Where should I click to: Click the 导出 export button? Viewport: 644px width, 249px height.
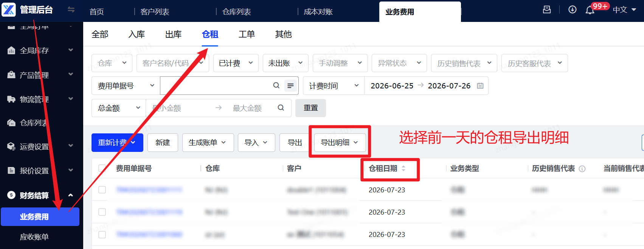[295, 142]
